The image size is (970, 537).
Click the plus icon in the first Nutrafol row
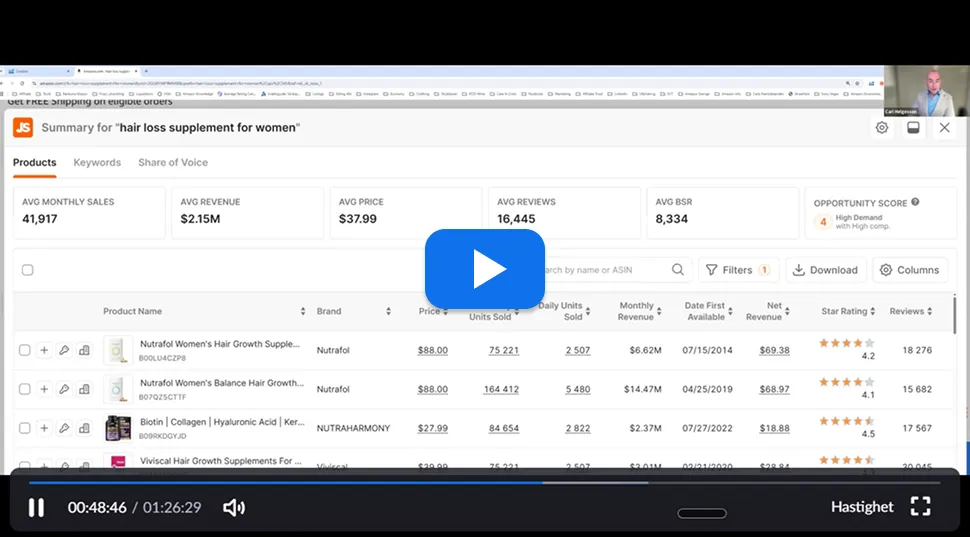click(44, 350)
